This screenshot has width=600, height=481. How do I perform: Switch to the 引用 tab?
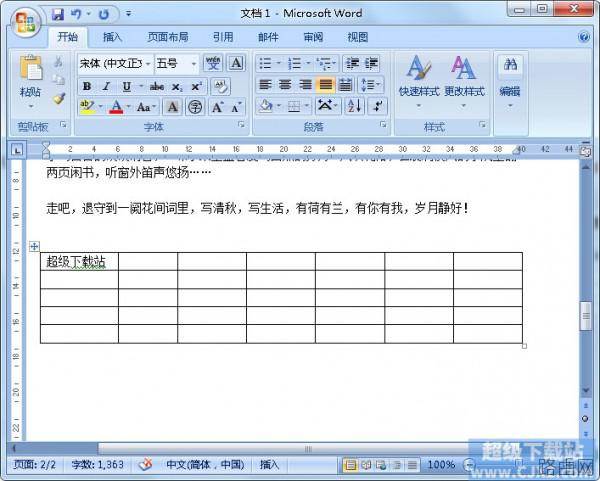[x=223, y=37]
